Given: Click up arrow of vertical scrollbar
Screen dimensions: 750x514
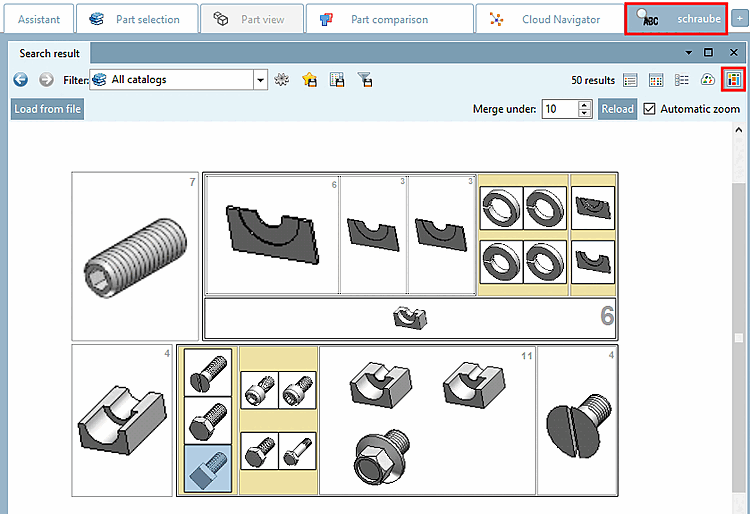Looking at the screenshot, I should [x=739, y=130].
